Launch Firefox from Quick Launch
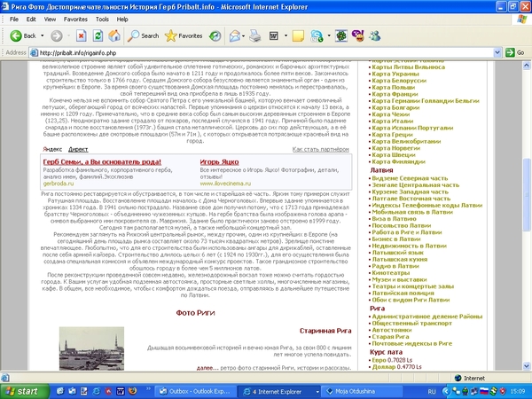This screenshot has height=399, width=532. pos(133,391)
